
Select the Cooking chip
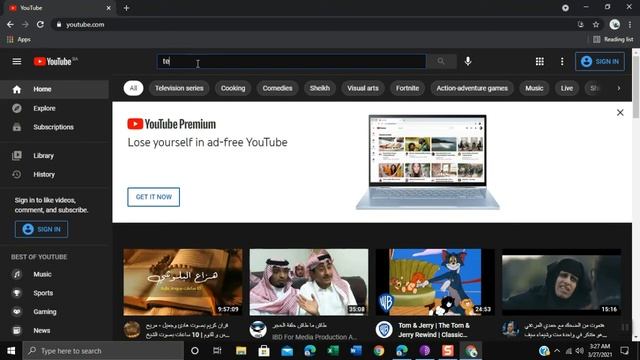[233, 88]
